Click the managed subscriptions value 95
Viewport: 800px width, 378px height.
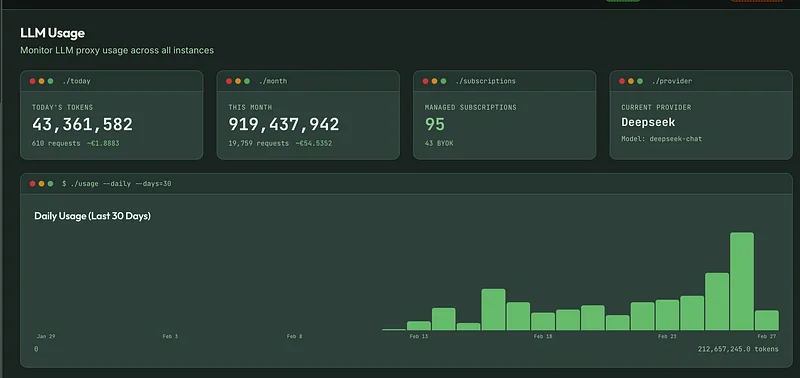[x=435, y=124]
